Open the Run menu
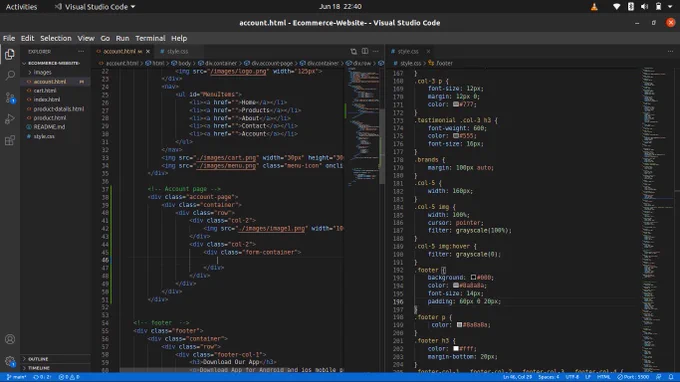Screen dimensions: 680x382 [122, 38]
